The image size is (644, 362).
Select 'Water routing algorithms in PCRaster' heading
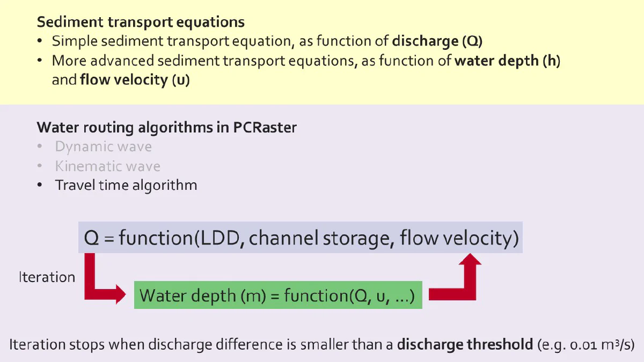point(167,128)
